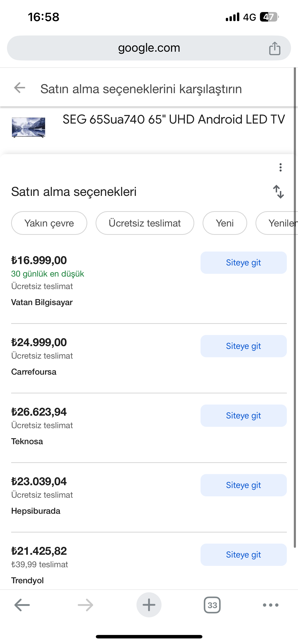Image resolution: width=298 pixels, height=644 pixels.
Task: Visit Carrefoursa site for ₺24.999,00 offer
Action: pos(243,346)
